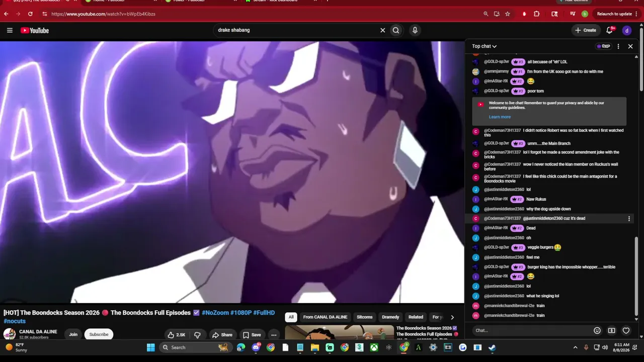This screenshot has height=362, width=644.
Task: Bookmark this page with the star
Action: (508, 14)
